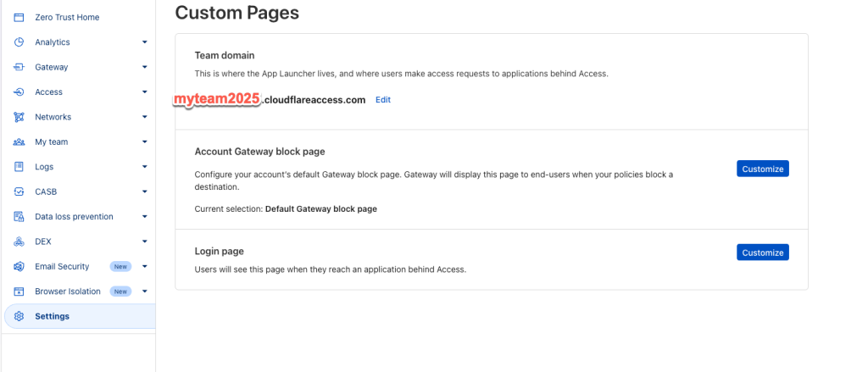This screenshot has width=868, height=372.
Task: Edit the team domain link
Action: click(383, 100)
